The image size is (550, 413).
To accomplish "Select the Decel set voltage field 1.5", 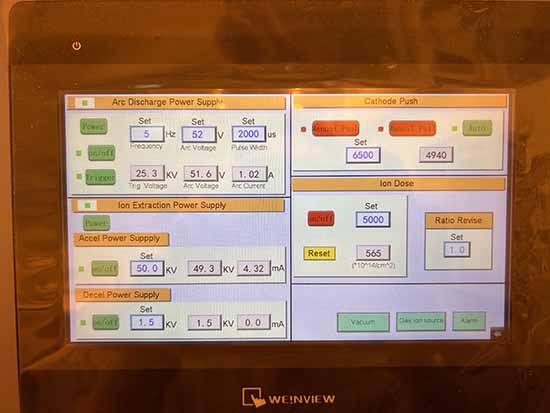I will pos(147,322).
